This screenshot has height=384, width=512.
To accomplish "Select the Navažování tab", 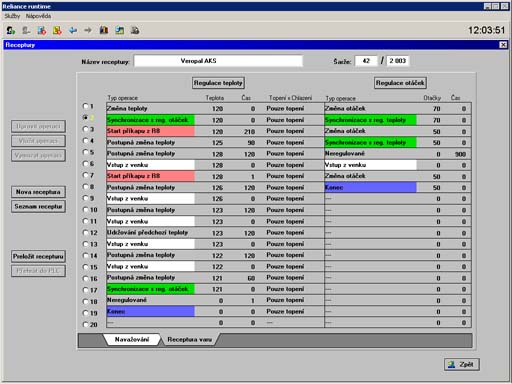I will (x=132, y=339).
